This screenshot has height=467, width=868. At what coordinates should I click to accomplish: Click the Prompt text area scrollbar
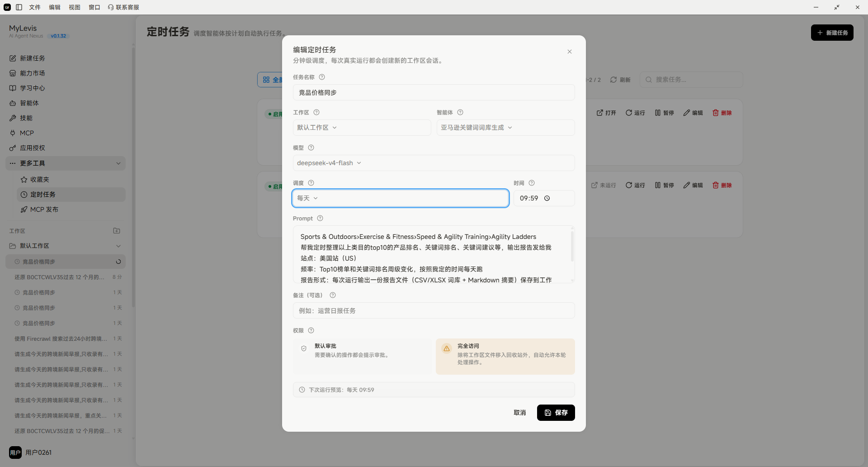pyautogui.click(x=572, y=247)
